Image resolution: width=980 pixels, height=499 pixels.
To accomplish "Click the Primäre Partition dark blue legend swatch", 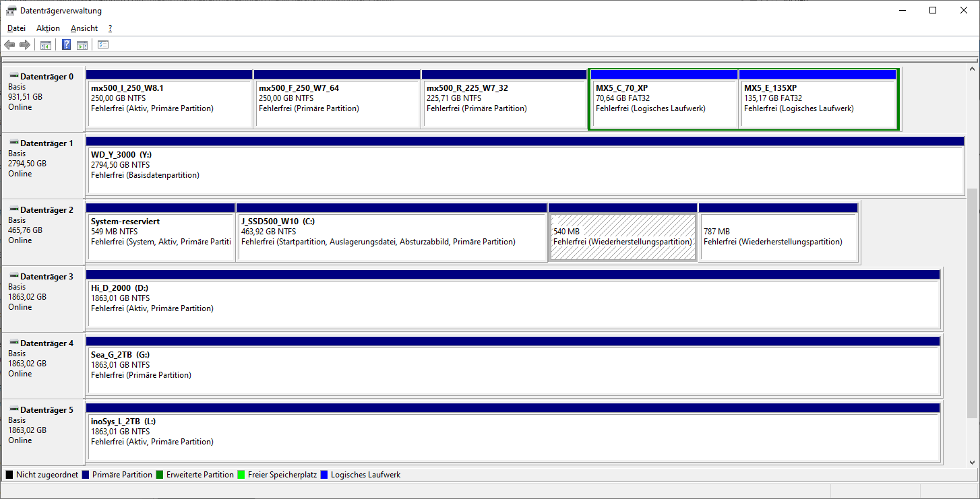I will click(x=86, y=475).
